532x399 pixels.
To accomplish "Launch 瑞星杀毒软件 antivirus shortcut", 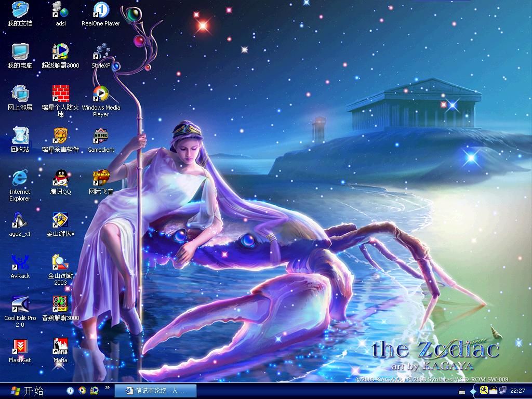I will click(x=60, y=140).
